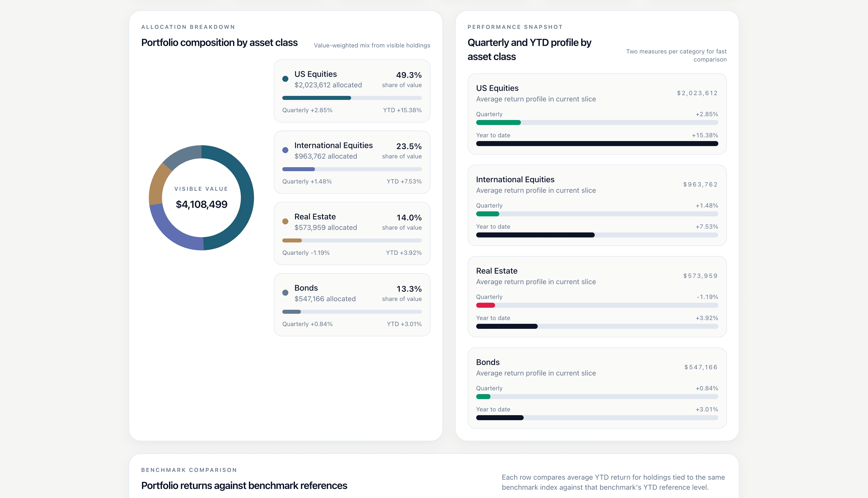Click the snapshot $2,023,612 value label
The width and height of the screenshot is (868, 498).
coord(697,93)
